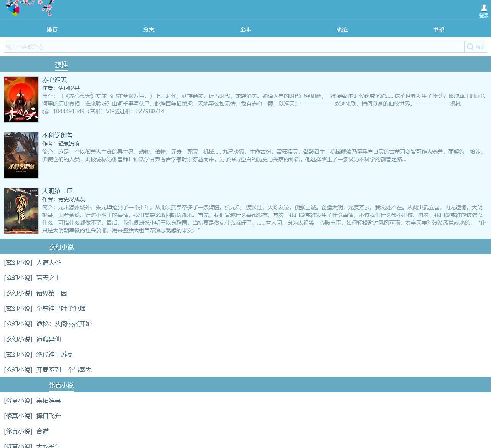Click the site logo with plum blossoms

point(30,8)
